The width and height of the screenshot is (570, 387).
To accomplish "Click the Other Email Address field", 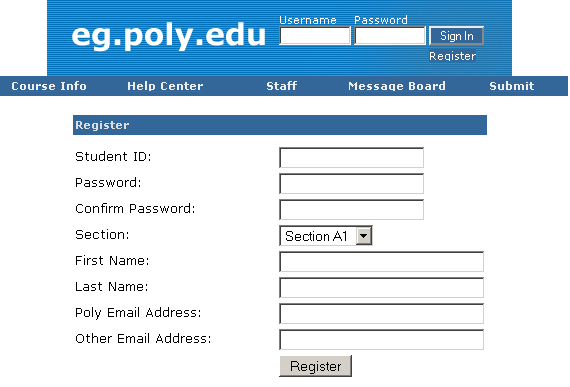I will 381,340.
